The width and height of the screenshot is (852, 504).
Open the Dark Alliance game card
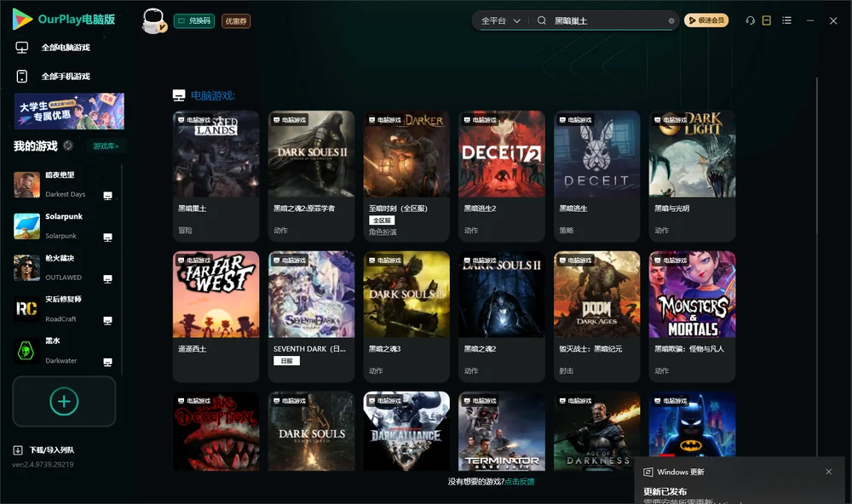(406, 432)
